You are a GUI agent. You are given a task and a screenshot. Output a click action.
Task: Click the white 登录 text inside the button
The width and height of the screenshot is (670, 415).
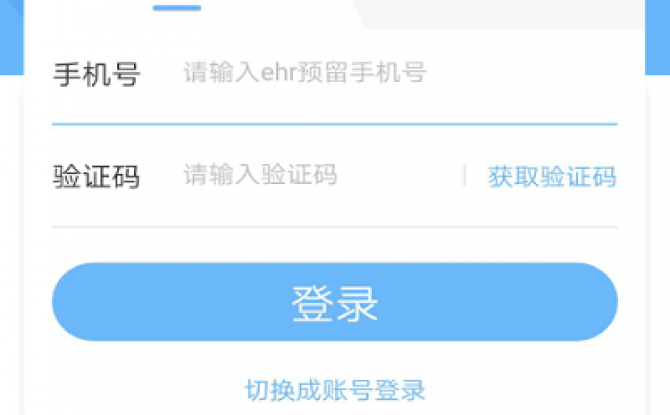point(335,303)
